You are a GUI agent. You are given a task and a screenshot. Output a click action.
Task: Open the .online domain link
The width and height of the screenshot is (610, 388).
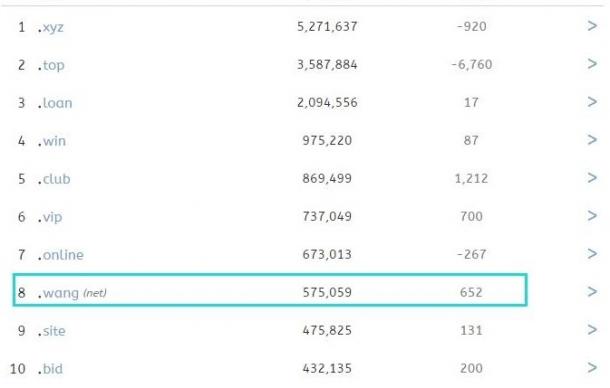pyautogui.click(x=61, y=255)
